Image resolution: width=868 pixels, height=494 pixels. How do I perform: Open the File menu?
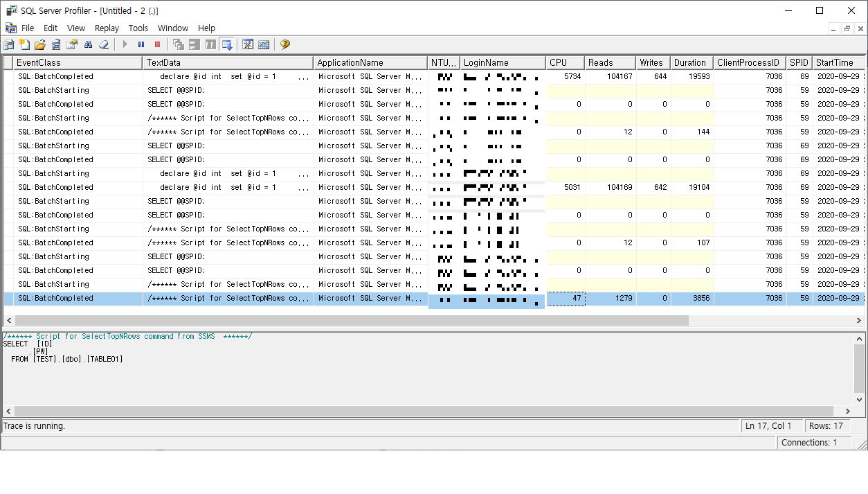click(28, 28)
